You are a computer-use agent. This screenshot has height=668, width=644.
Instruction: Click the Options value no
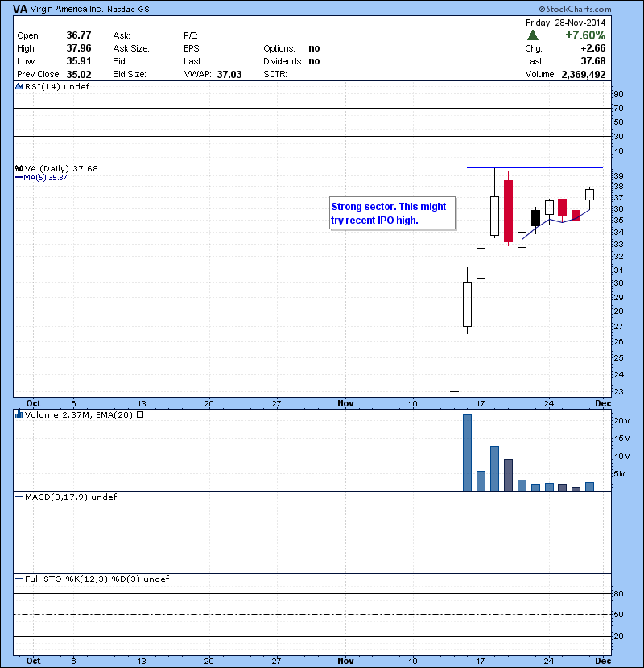[314, 48]
